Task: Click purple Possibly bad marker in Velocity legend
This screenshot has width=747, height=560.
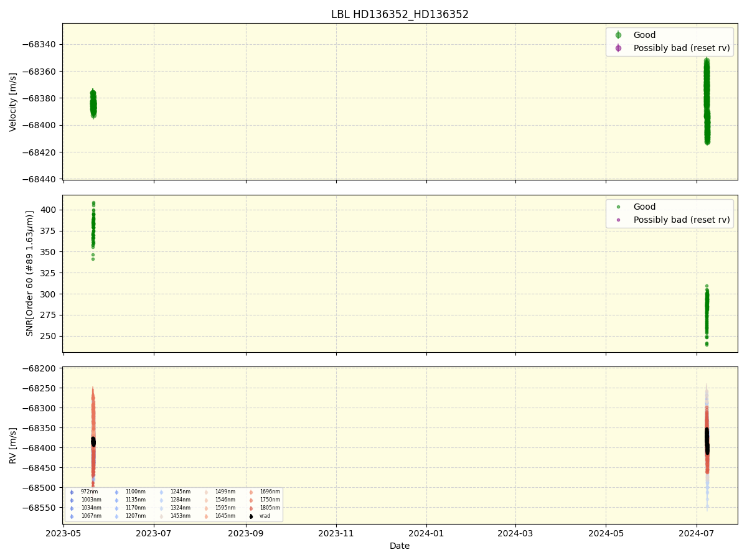Action: click(x=618, y=48)
